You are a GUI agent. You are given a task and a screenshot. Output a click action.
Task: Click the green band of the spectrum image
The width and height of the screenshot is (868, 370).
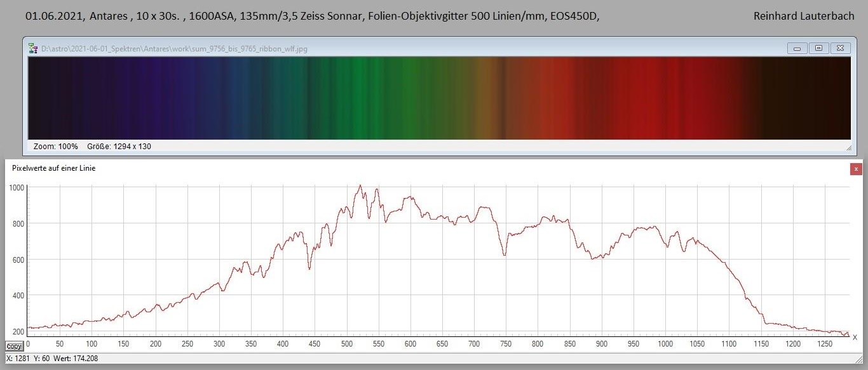356,98
